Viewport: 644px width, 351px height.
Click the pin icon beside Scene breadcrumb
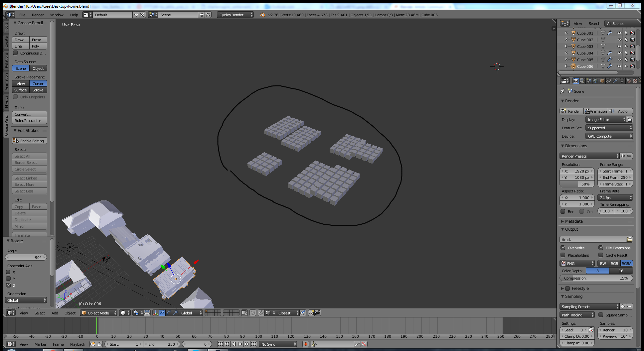click(563, 91)
